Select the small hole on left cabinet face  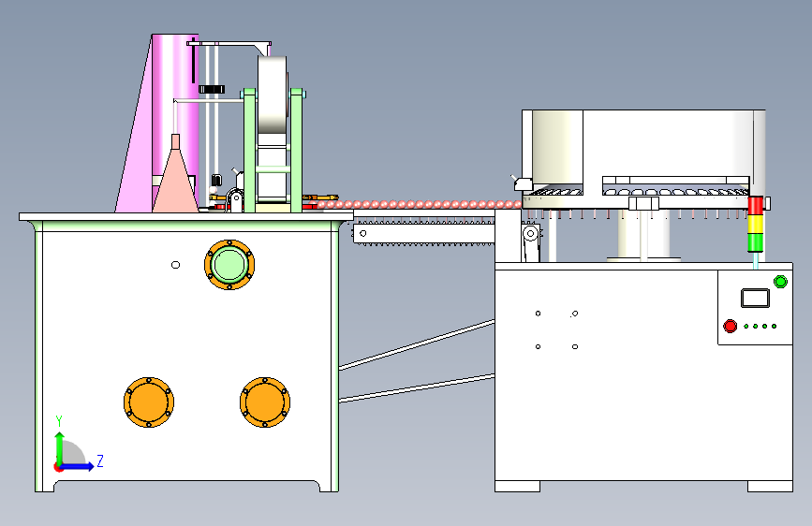(x=175, y=265)
